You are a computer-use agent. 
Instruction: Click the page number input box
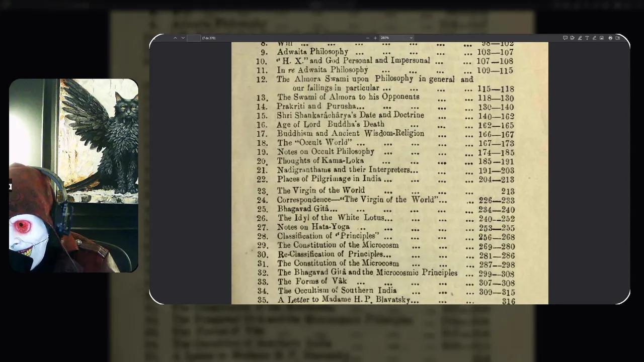click(x=194, y=38)
